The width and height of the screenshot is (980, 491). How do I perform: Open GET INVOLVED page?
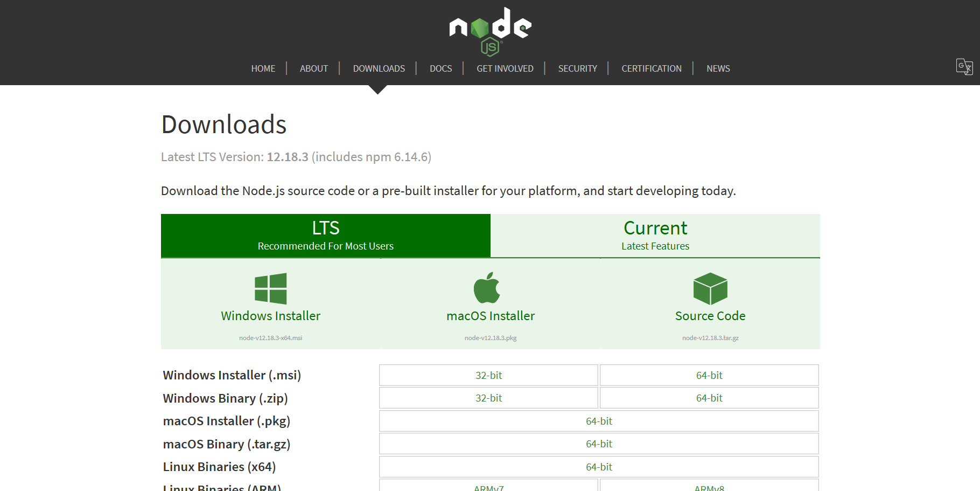505,68
